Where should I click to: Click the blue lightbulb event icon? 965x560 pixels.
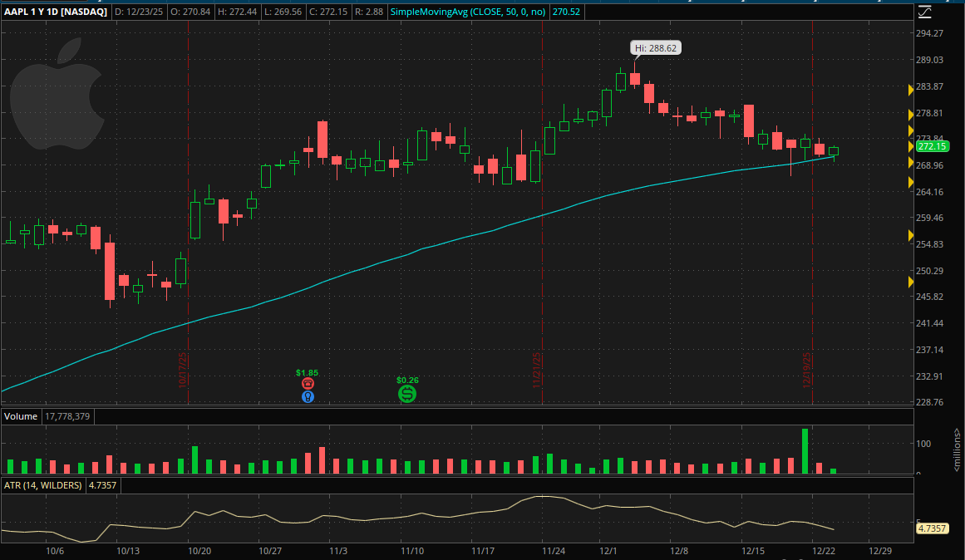[x=308, y=397]
